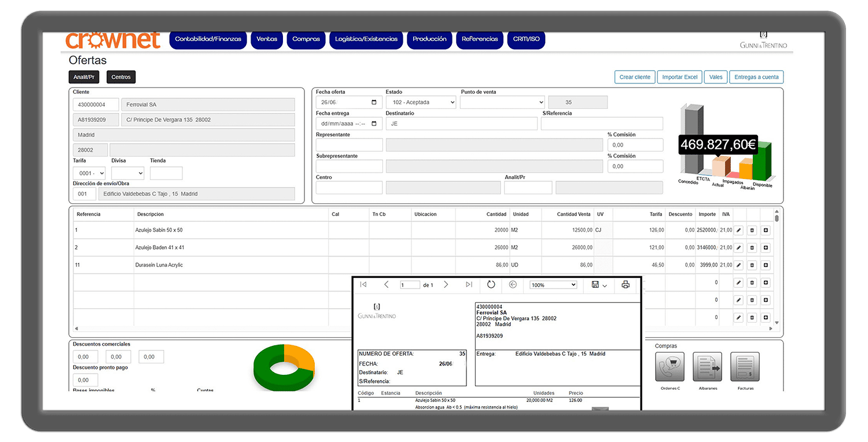Click the green Disponible bar in chart
The image size is (868, 442).
pyautogui.click(x=762, y=161)
